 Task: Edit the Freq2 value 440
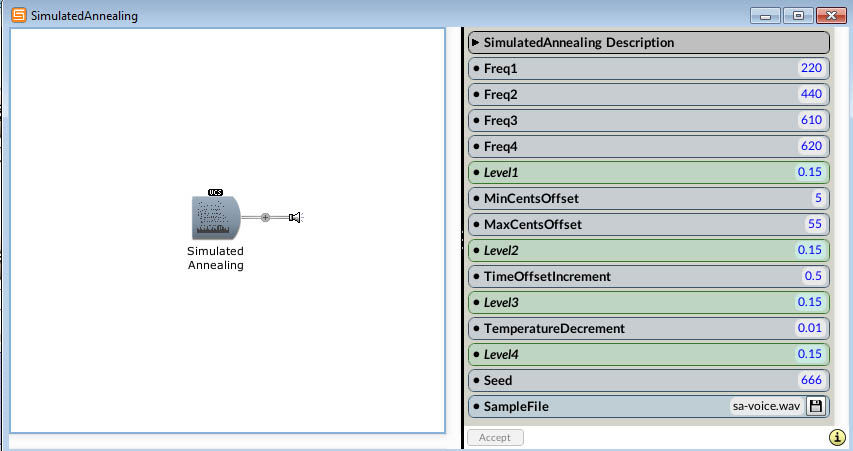point(811,94)
